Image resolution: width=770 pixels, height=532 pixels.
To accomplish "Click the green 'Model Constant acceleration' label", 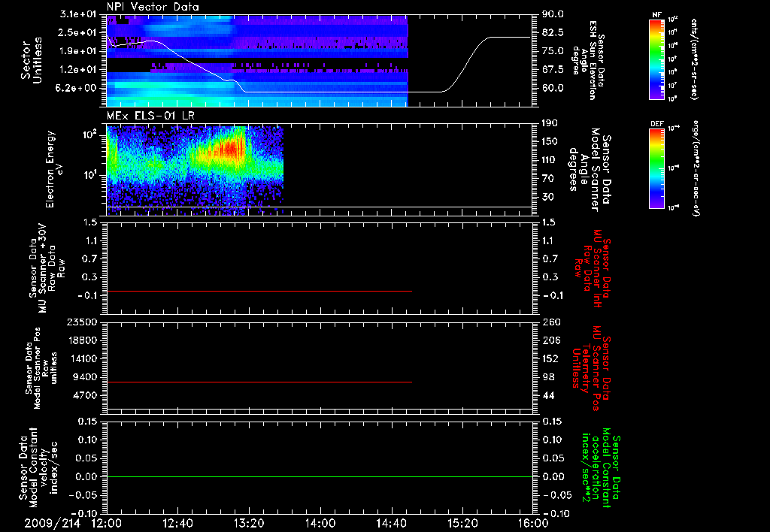I will [601, 468].
